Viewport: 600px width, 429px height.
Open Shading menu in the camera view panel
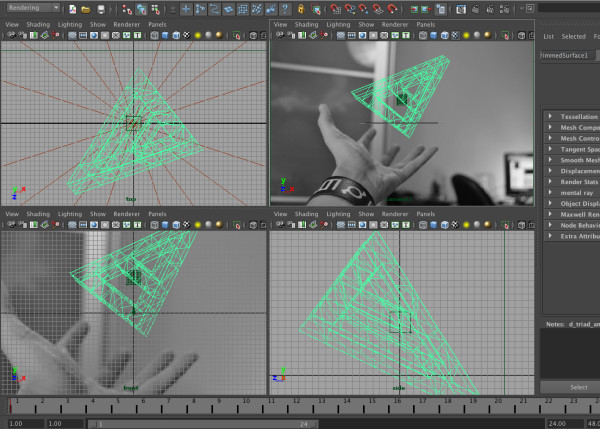pyautogui.click(x=307, y=24)
